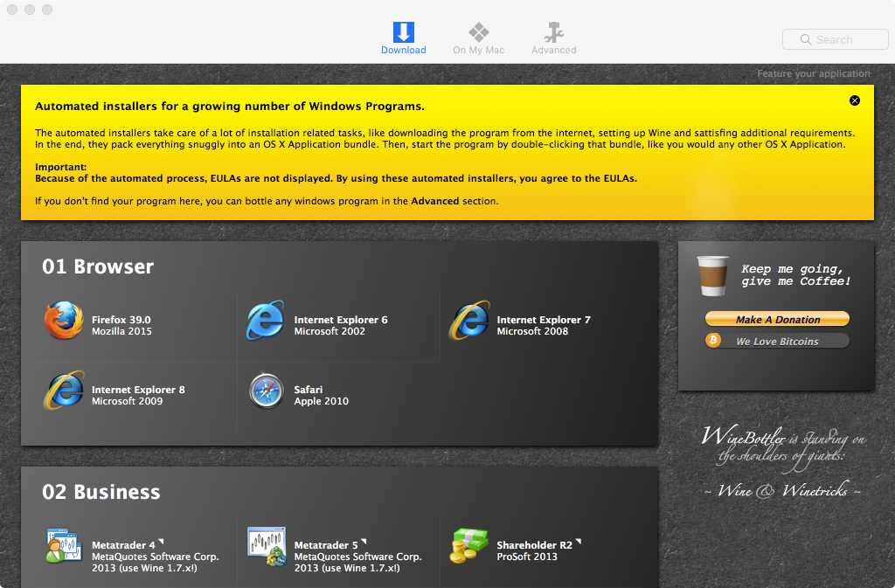Open the Feature your application link
895x588 pixels.
tap(814, 73)
